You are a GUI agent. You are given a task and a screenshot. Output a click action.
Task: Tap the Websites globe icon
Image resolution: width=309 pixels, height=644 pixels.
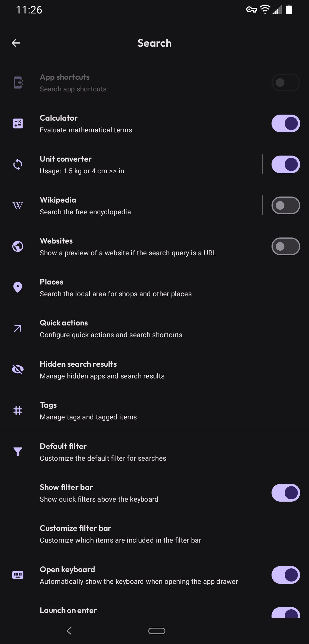coord(18,246)
